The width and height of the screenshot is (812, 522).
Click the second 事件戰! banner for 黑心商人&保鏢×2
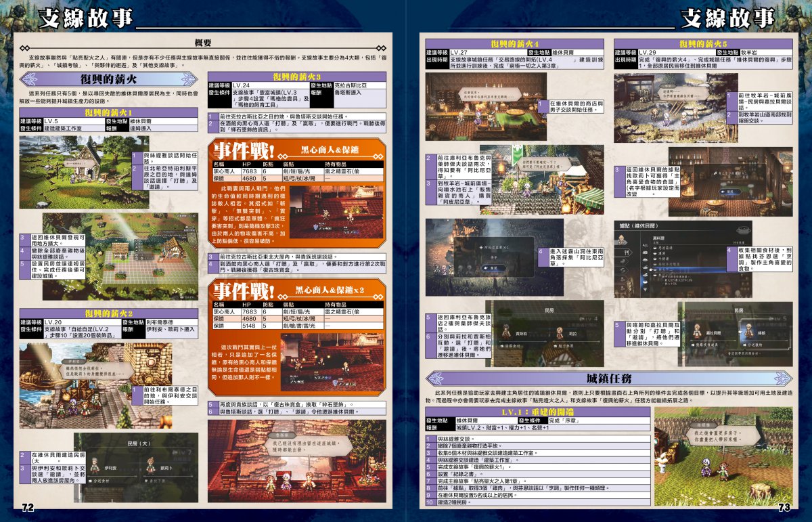point(296,290)
